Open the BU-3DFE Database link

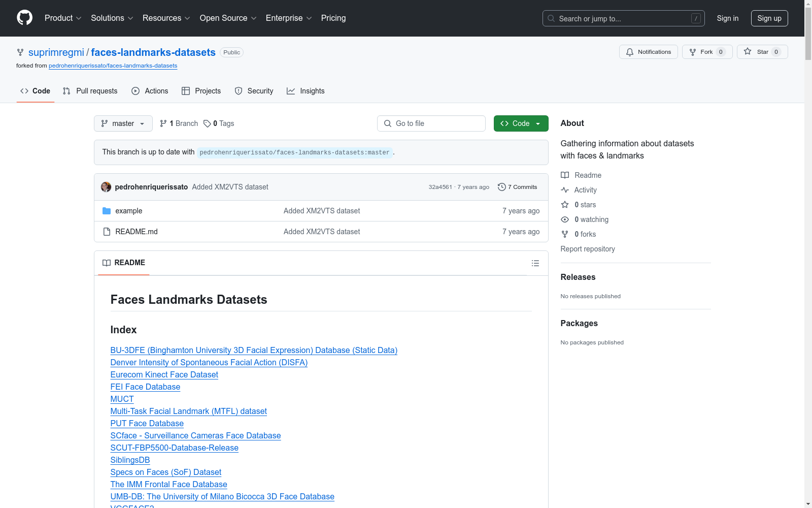[x=254, y=351]
